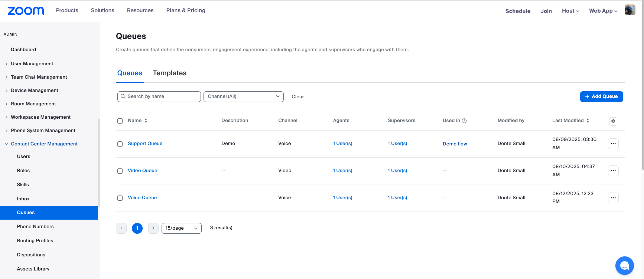This screenshot has height=279, width=644.
Task: Click the Add Queue button
Action: coord(601,96)
